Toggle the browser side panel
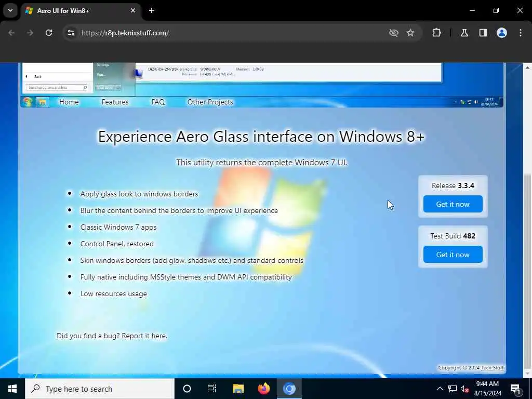Image resolution: width=532 pixels, height=399 pixels. coord(483,33)
